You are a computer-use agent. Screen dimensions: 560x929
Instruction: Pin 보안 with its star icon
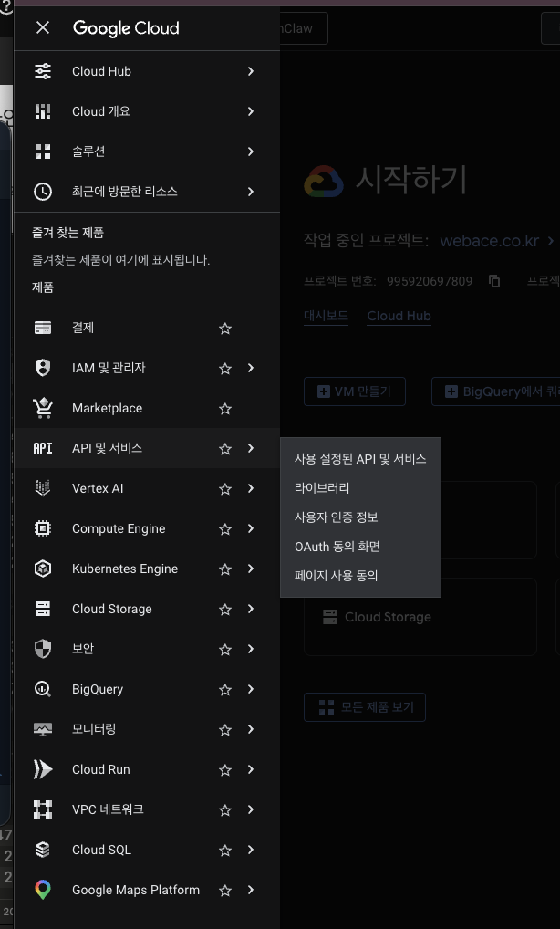(x=225, y=650)
